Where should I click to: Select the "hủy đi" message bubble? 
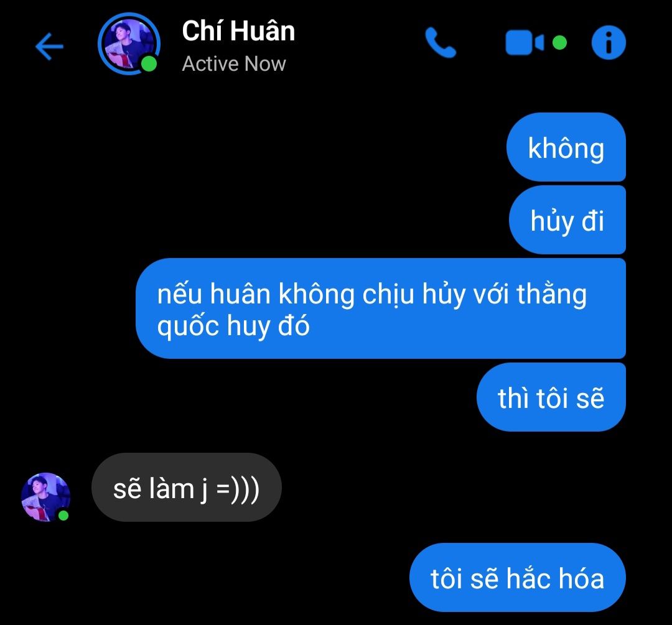(567, 220)
